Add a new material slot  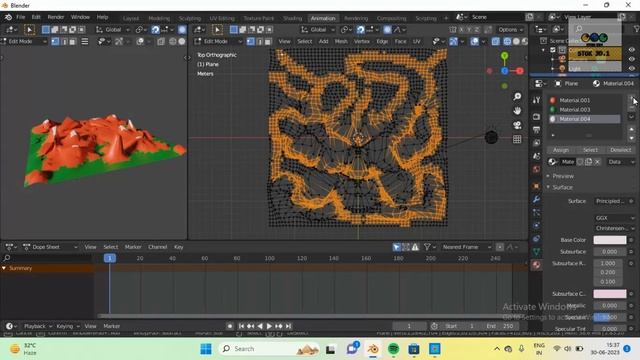(632, 99)
